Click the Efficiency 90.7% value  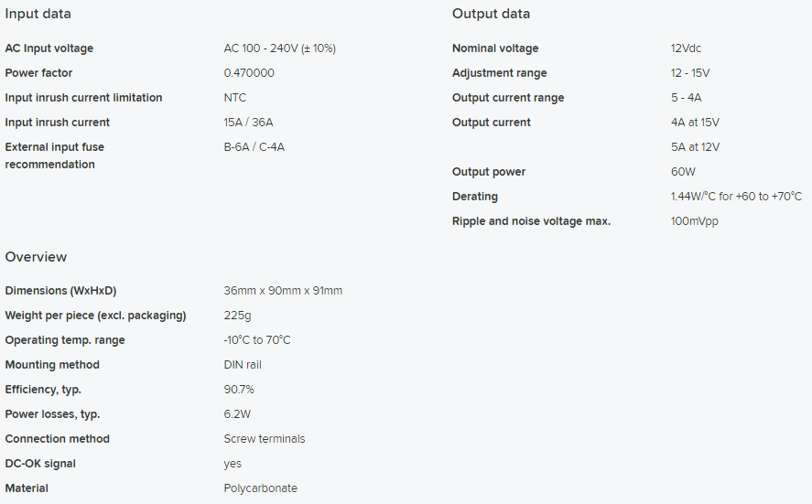coord(239,390)
